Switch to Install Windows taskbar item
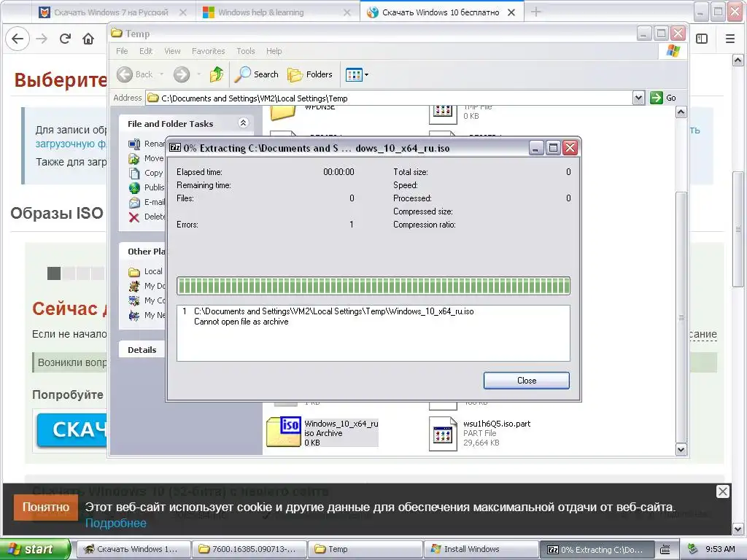Viewport: 747px width, 560px height. 481,549
